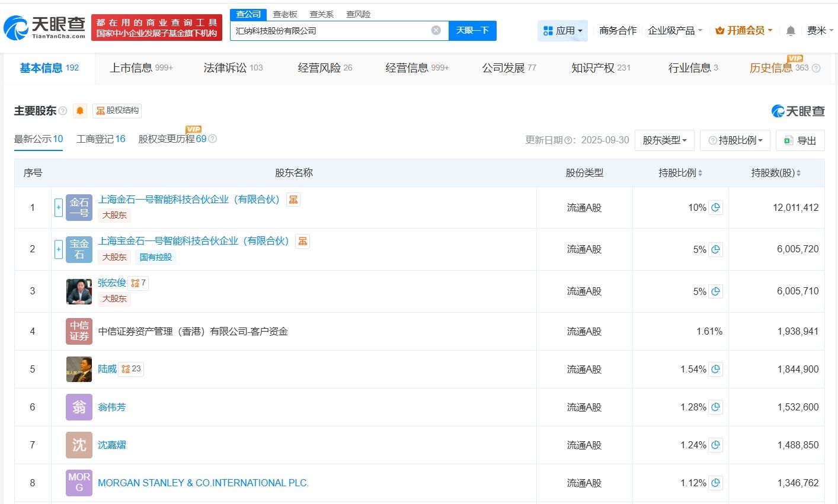Expand row 2 上海宝金石 plus toggle

click(x=58, y=249)
